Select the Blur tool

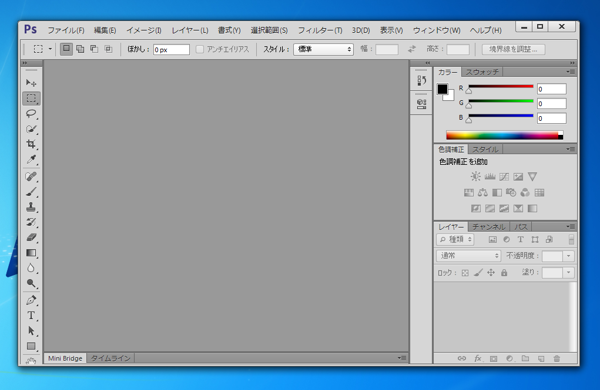(31, 268)
